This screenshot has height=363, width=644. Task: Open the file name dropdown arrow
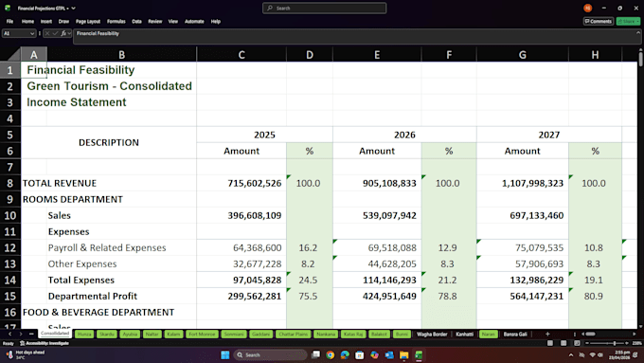74,9
